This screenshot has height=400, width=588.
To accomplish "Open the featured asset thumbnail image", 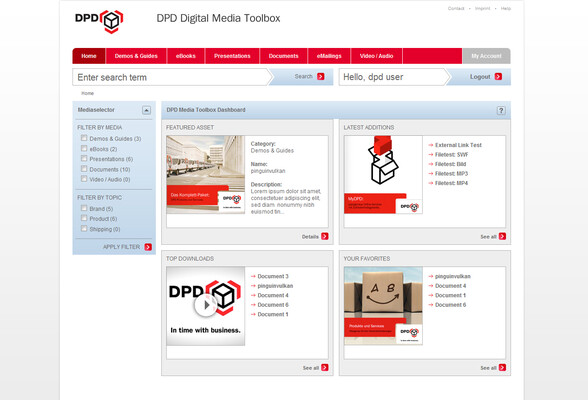I will coord(206,175).
